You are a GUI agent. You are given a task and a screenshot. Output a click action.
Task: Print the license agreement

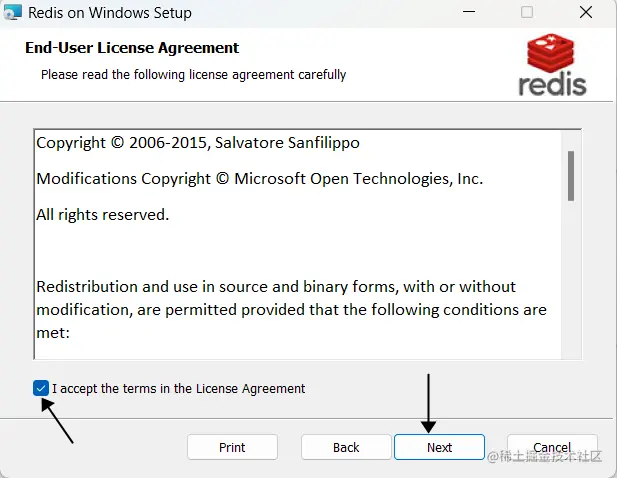click(x=232, y=447)
